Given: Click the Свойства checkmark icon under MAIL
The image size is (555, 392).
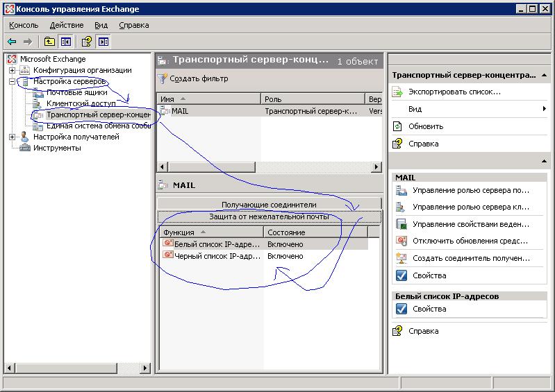Looking at the screenshot, I should (x=401, y=275).
